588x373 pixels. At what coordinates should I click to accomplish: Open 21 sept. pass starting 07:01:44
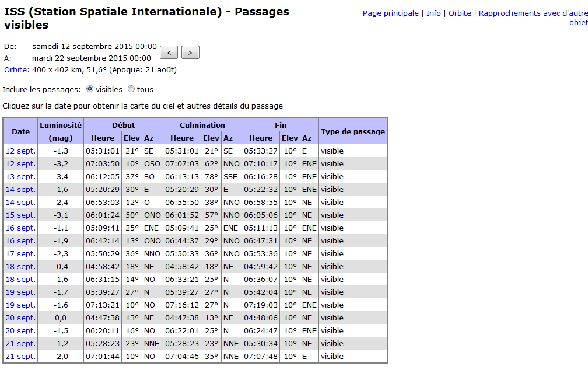20,357
